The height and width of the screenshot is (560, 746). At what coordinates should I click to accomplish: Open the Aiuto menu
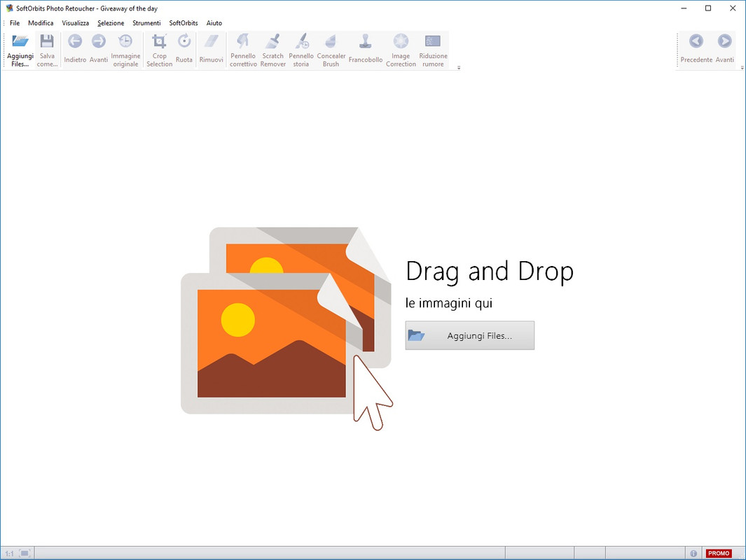214,23
